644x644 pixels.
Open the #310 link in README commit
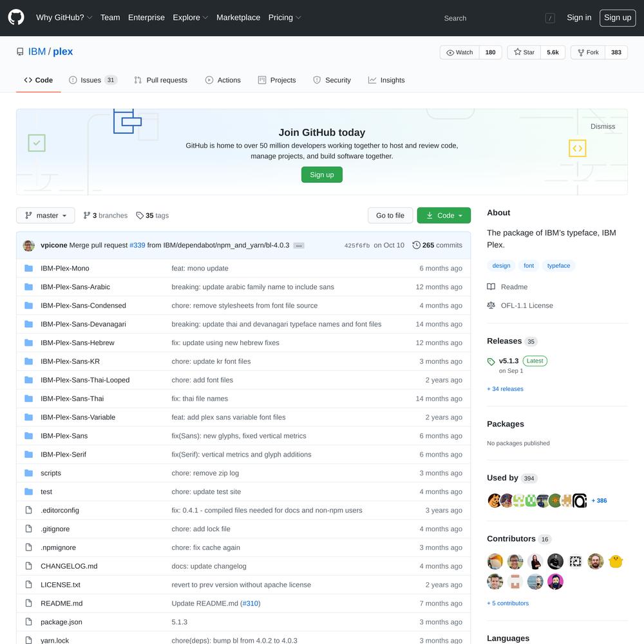click(250, 603)
